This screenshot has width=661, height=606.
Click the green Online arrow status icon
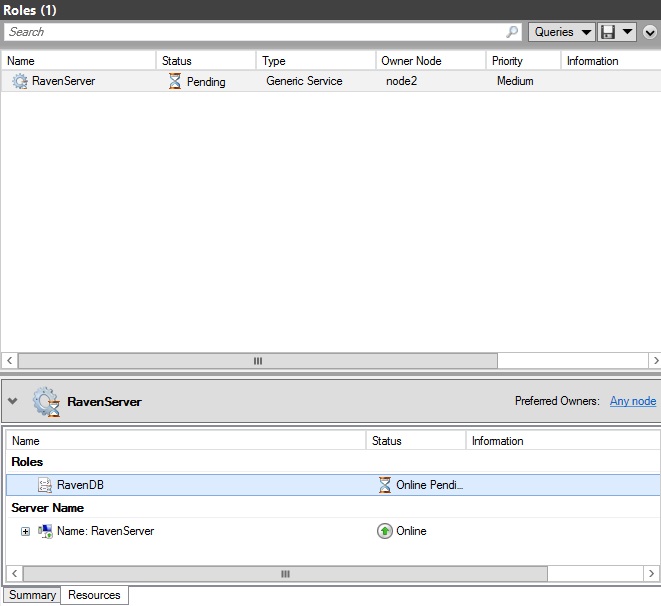[384, 531]
